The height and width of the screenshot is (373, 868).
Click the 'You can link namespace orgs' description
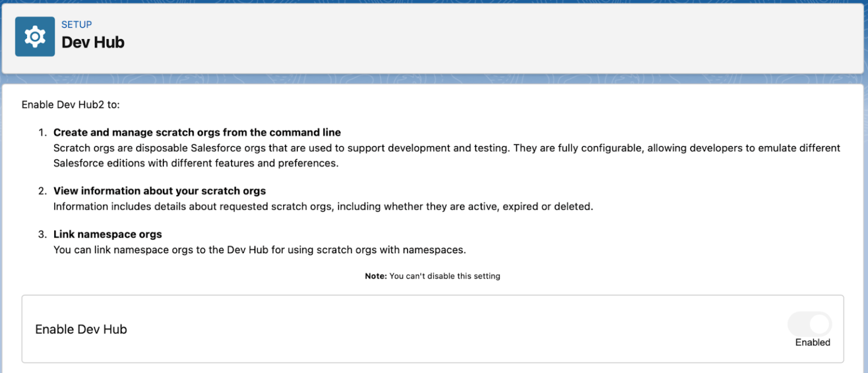pyautogui.click(x=260, y=250)
